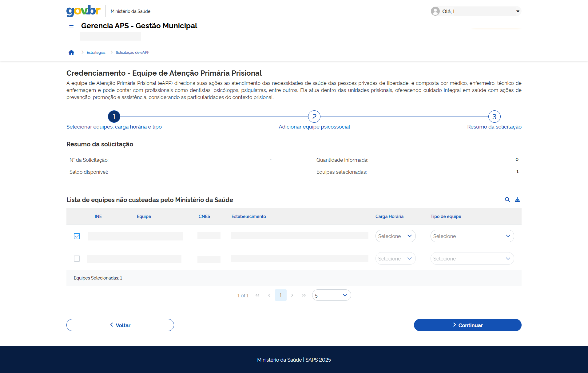588x373 pixels.
Task: Open Carga Horária dropdown in first row
Action: 395,236
